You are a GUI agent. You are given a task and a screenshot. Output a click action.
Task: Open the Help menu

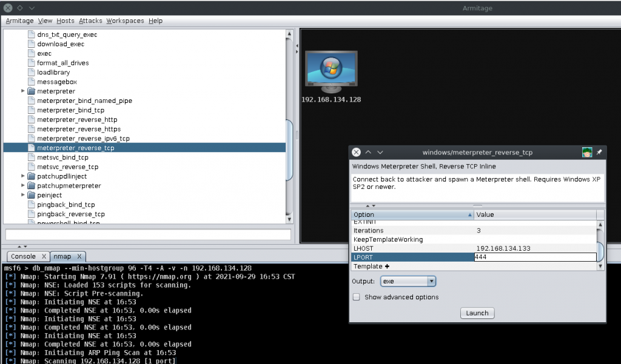pos(156,21)
